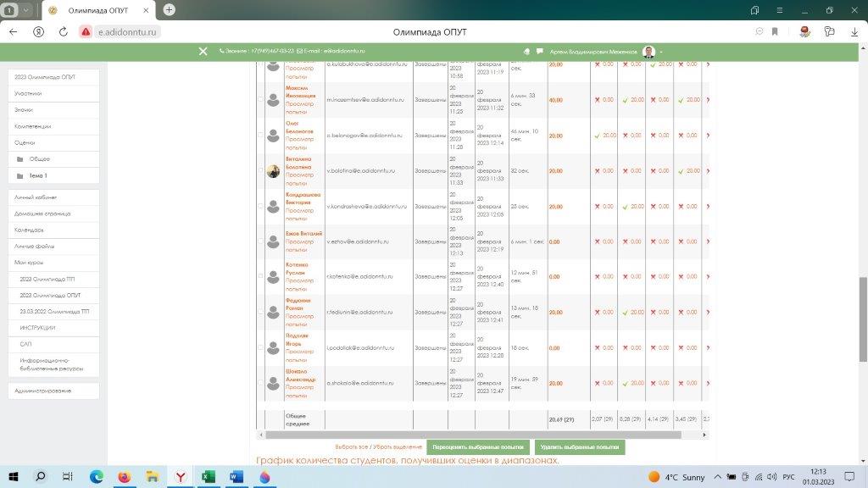Open user menu next to Артем Меженков
Screen dimensions: 868x488
coord(661,51)
